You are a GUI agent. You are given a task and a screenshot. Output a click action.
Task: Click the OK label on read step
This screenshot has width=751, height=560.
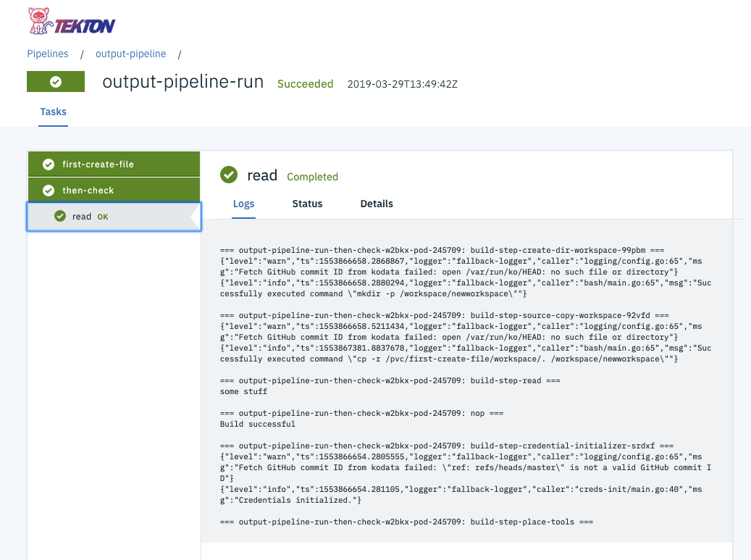tap(103, 217)
